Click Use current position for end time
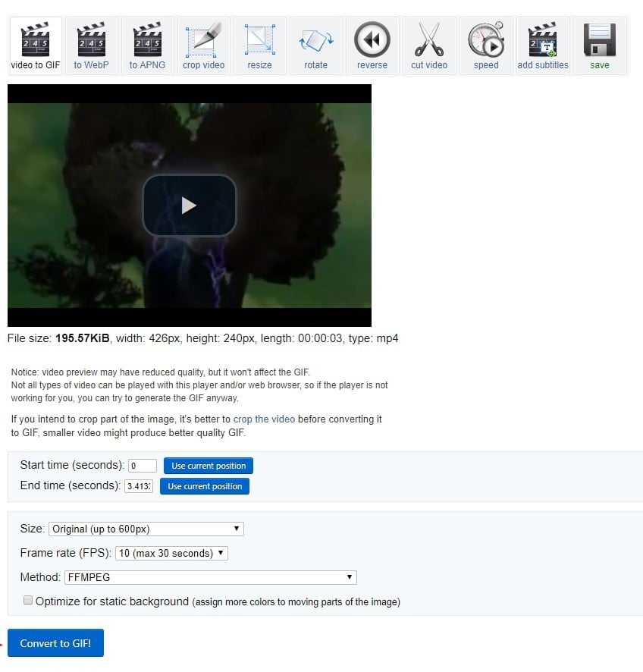The width and height of the screenshot is (643, 672). (x=205, y=486)
